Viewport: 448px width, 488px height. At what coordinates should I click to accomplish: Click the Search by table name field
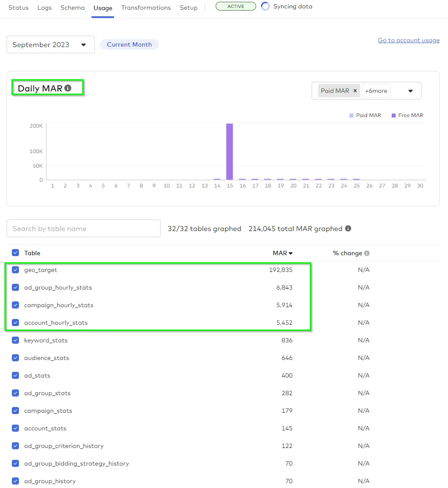pos(84,228)
